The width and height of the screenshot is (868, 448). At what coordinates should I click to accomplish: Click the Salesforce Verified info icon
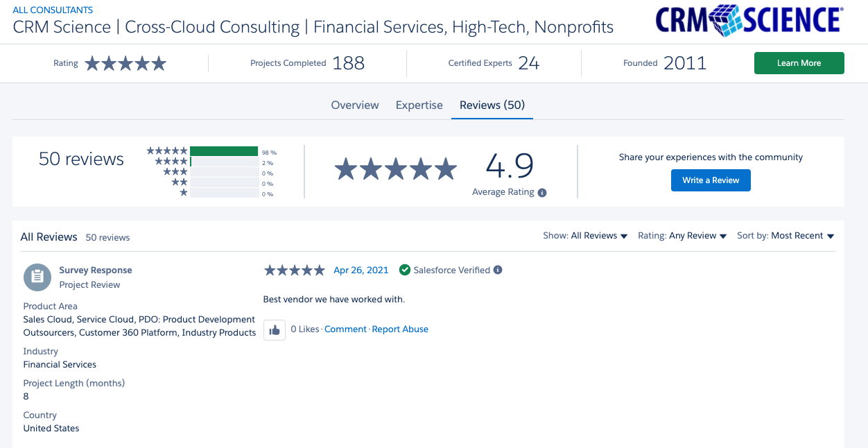click(498, 270)
